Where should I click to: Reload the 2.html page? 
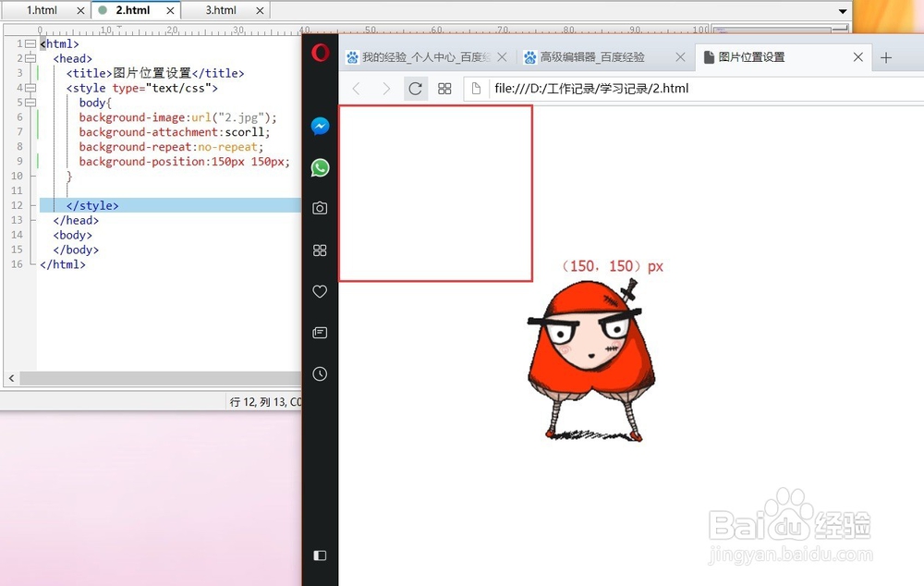coord(416,89)
